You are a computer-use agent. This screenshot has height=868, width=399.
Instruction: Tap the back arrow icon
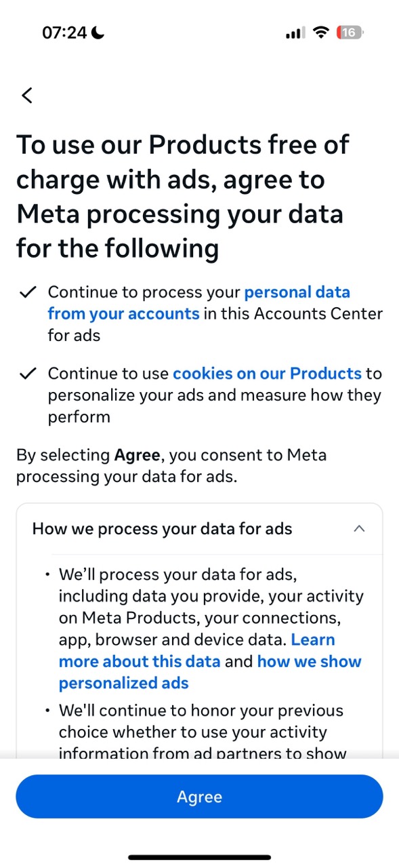pyautogui.click(x=27, y=95)
